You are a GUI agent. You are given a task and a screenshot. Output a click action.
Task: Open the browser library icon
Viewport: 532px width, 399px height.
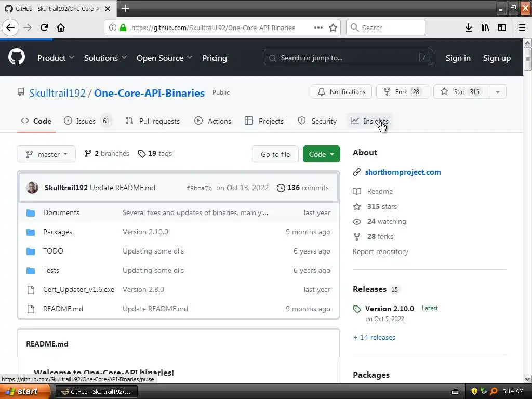[485, 28]
